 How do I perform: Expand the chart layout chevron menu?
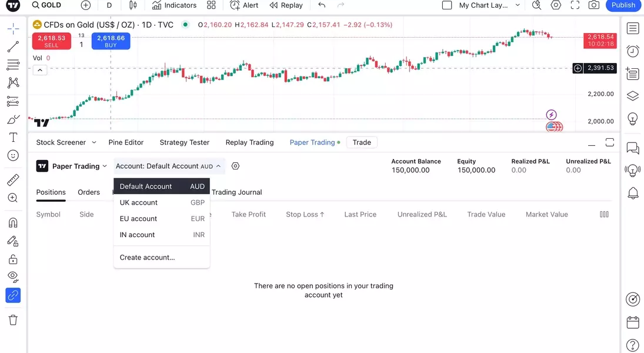518,5
